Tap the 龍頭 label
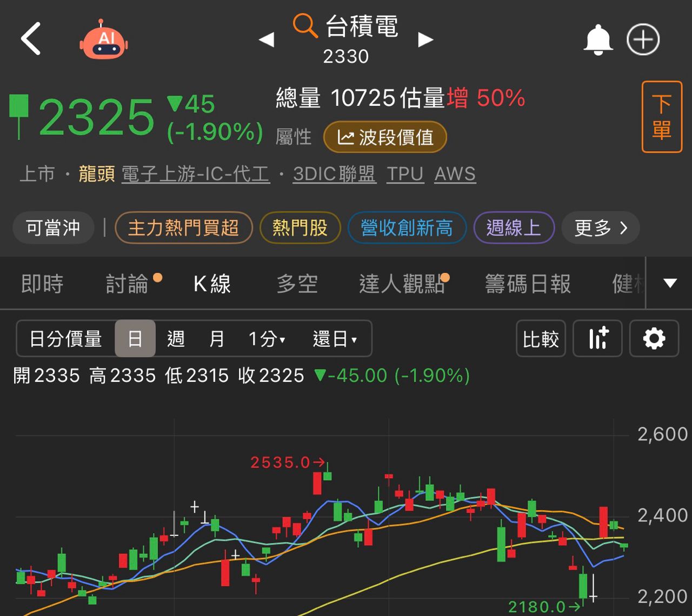692x616 pixels. [x=97, y=174]
